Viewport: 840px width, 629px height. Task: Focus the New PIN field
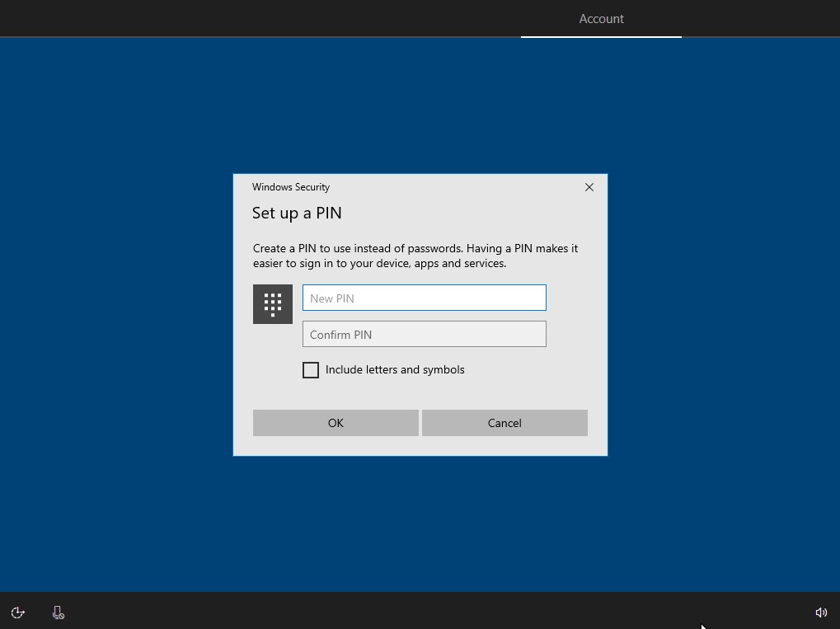(x=425, y=298)
